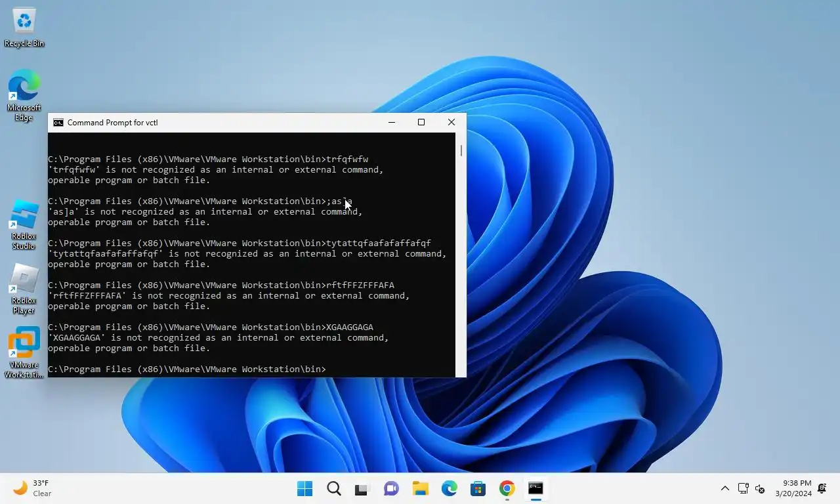840x504 pixels.
Task: Click the error line quoting 'as]a'
Action: coord(205,211)
